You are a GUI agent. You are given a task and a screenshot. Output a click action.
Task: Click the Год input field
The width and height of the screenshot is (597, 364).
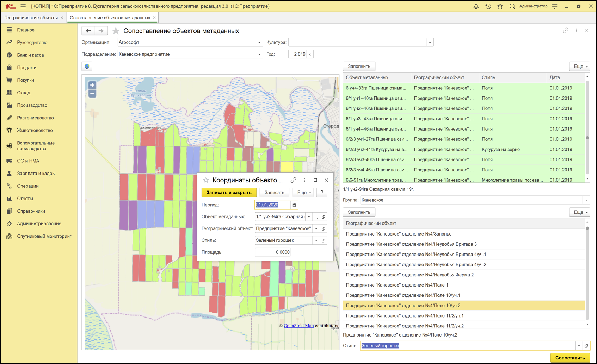pyautogui.click(x=297, y=54)
